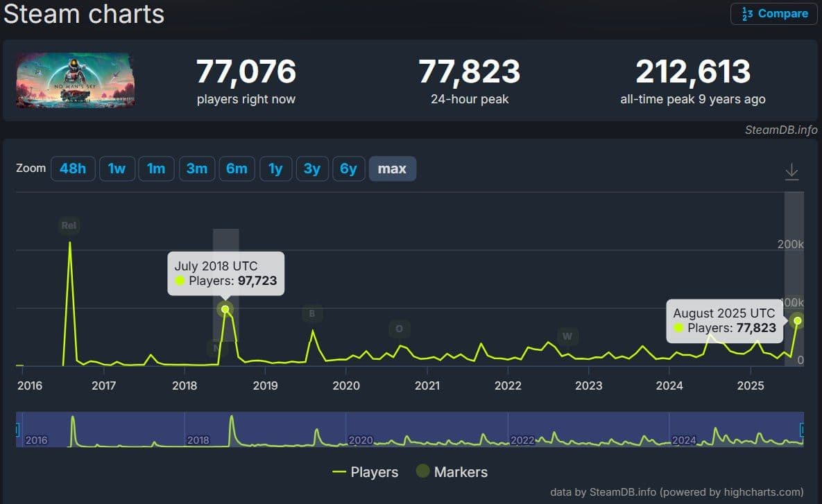Click the 2018 label in the navigator strip

pyautogui.click(x=198, y=440)
